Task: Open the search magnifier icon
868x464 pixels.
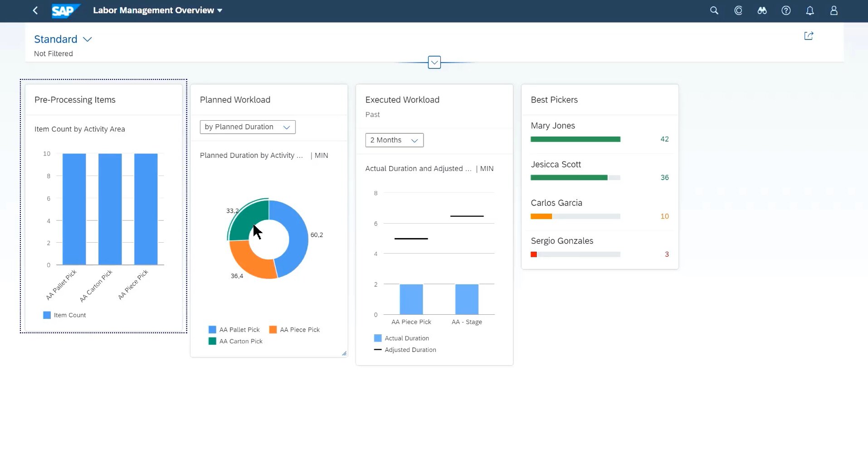Action: point(714,10)
